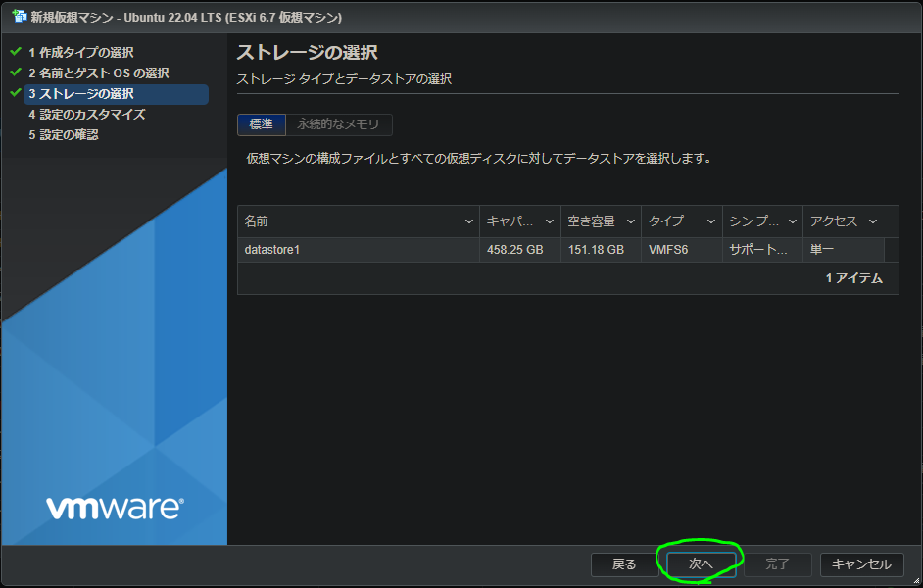Screen dimensions: 923x588
Task: Open the キャパ... column dropdown arrow
Action: [550, 221]
